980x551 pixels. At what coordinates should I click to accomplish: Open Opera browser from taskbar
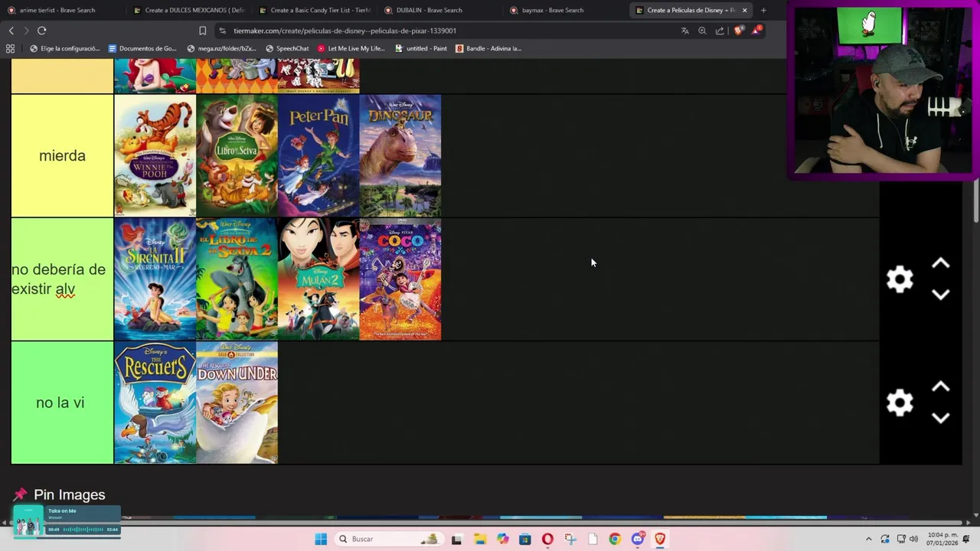[x=547, y=539]
